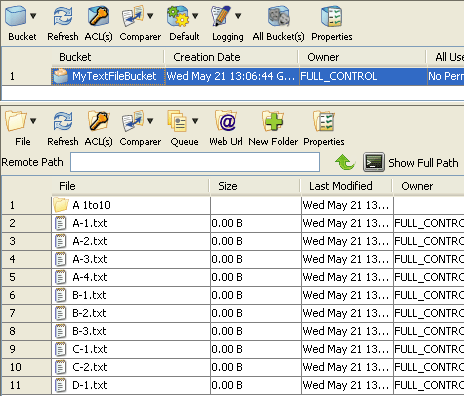
Task: Expand the Default dropdown arrow
Action: 195,16
